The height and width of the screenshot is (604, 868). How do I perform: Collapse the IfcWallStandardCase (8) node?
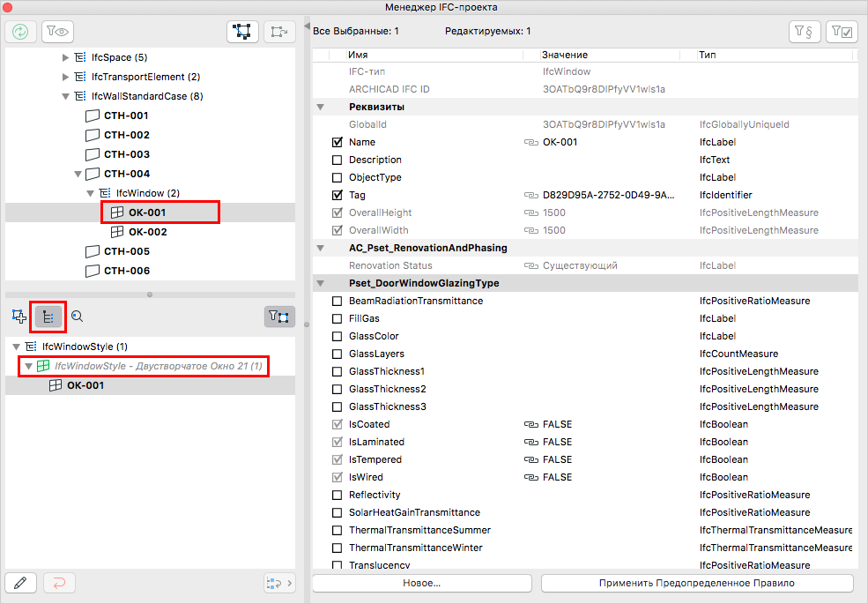[65, 96]
